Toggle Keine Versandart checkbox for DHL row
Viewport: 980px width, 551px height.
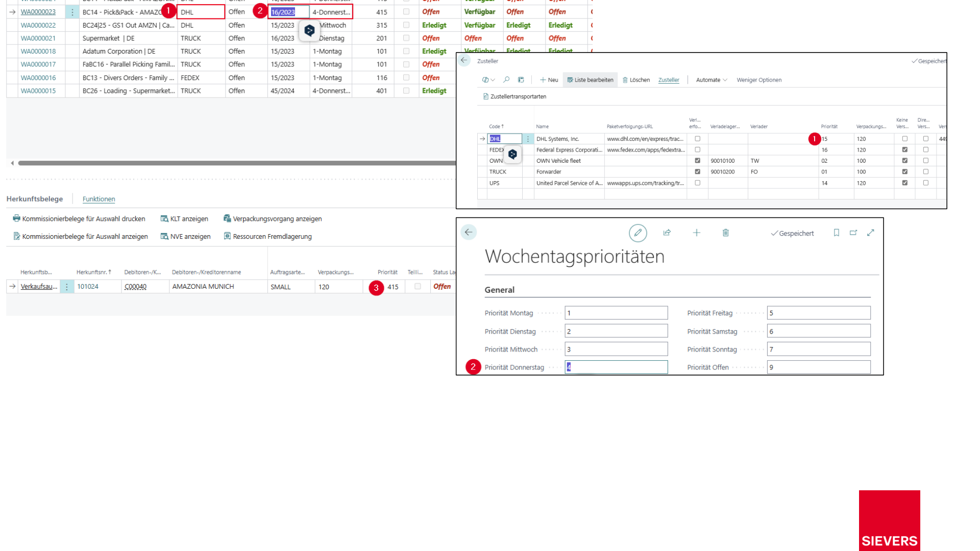(x=905, y=139)
